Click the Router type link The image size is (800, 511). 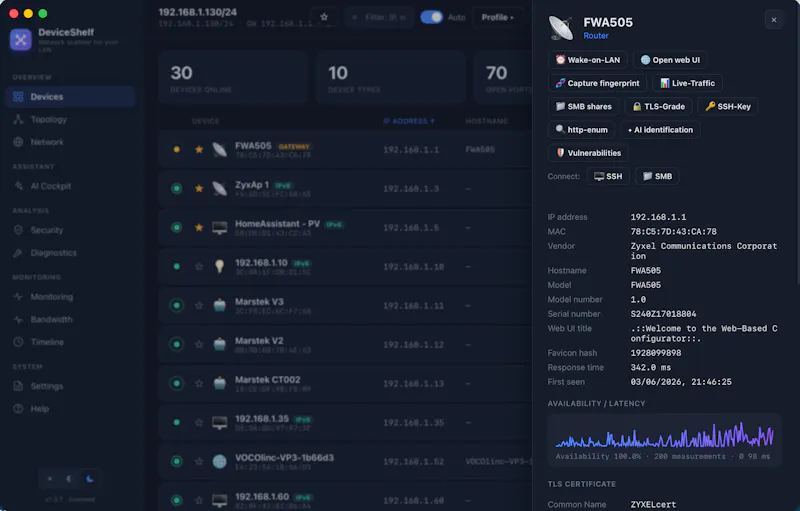coord(596,36)
